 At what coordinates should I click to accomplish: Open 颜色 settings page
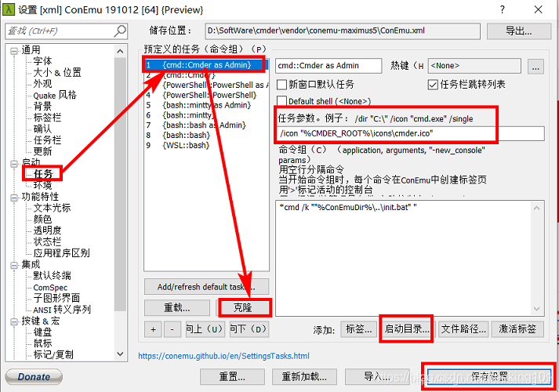coord(42,220)
